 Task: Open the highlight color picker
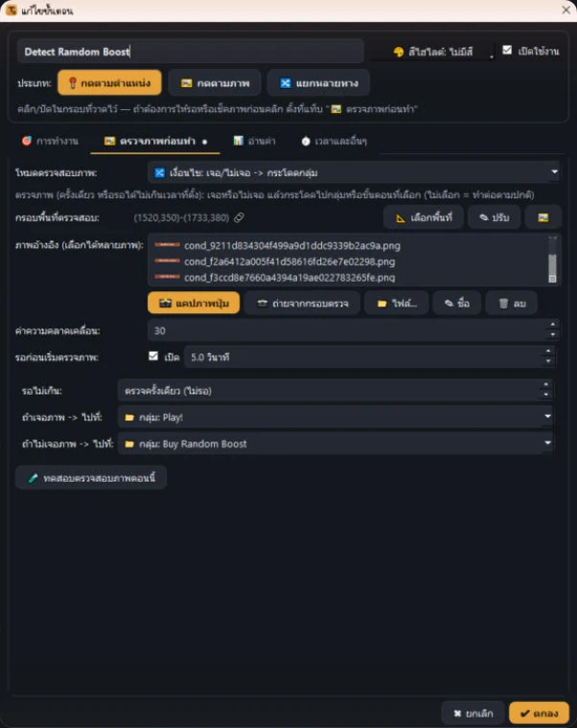[x=440, y=52]
